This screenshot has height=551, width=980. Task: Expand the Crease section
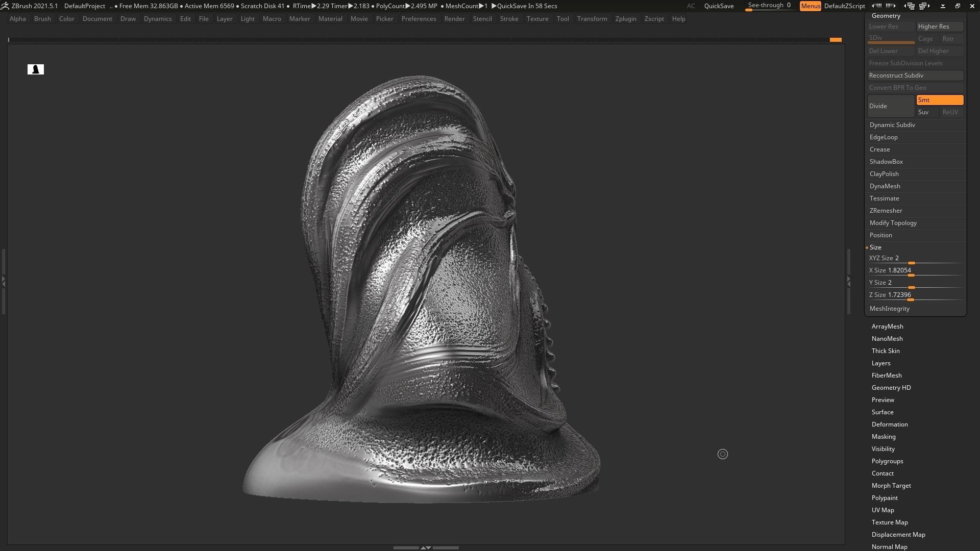tap(879, 149)
